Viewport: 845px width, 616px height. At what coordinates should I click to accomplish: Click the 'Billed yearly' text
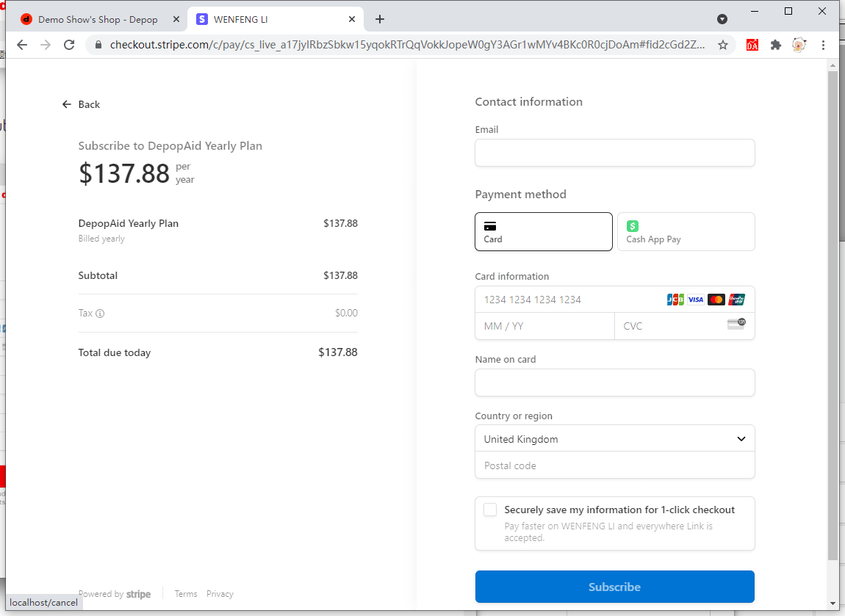(x=101, y=239)
